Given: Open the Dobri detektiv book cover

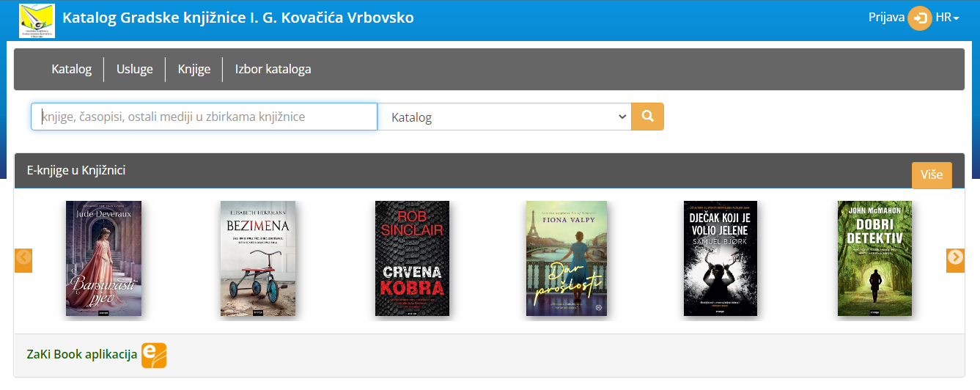Looking at the screenshot, I should click(x=875, y=259).
